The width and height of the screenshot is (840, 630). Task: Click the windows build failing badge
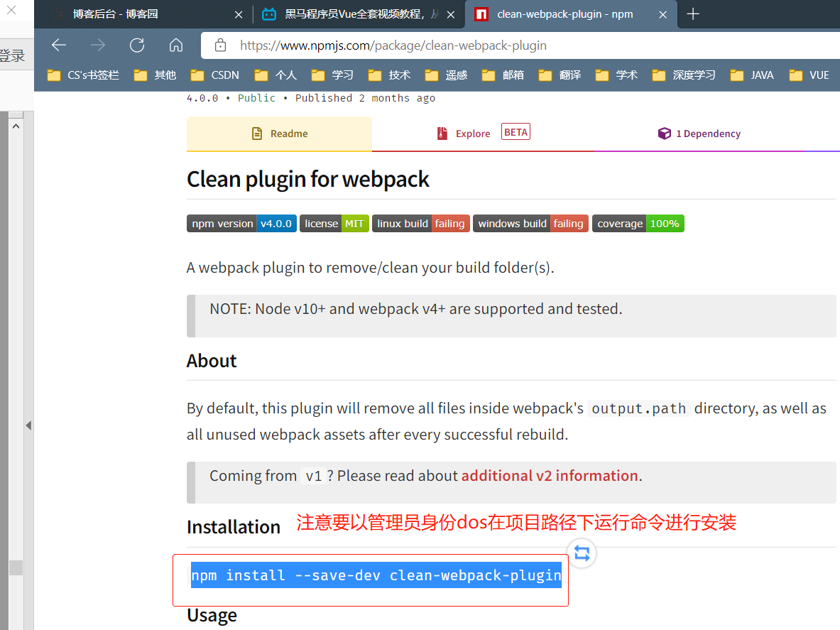pos(531,224)
